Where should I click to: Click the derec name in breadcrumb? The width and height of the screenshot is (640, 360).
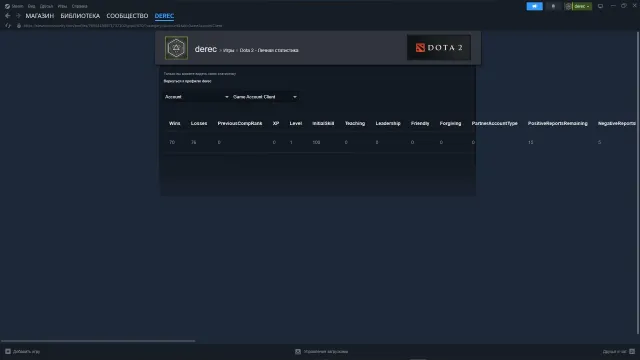tap(205, 49)
